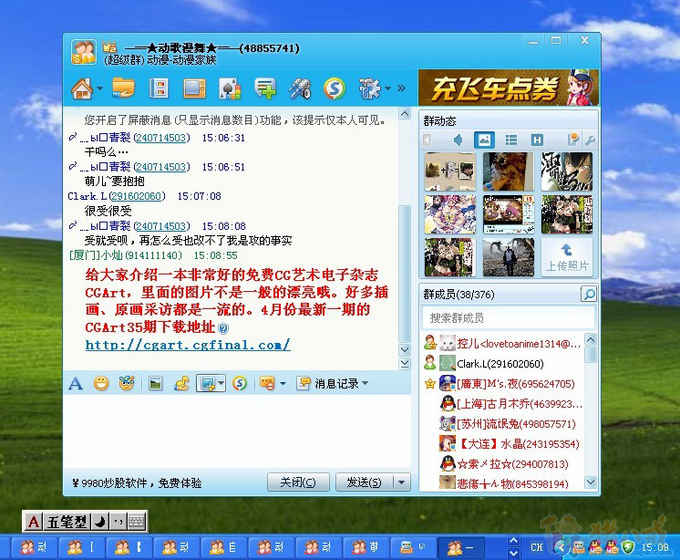This screenshot has height=560, width=680.
Task: Open the group video TV icon
Action: (x=194, y=88)
